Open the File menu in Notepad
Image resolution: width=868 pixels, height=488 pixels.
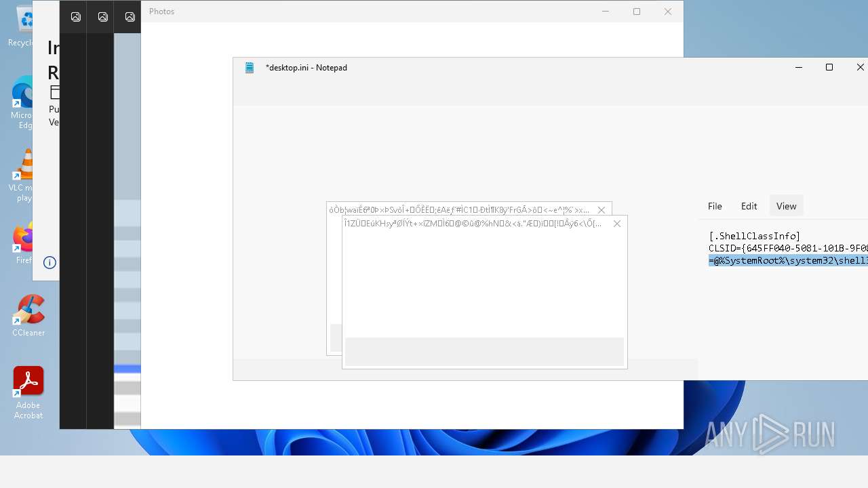(x=715, y=206)
